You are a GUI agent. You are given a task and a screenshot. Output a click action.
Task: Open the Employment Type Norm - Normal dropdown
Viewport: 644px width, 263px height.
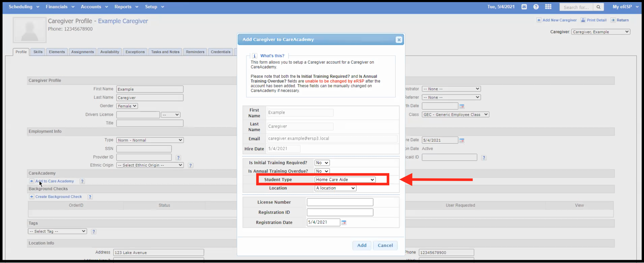150,140
